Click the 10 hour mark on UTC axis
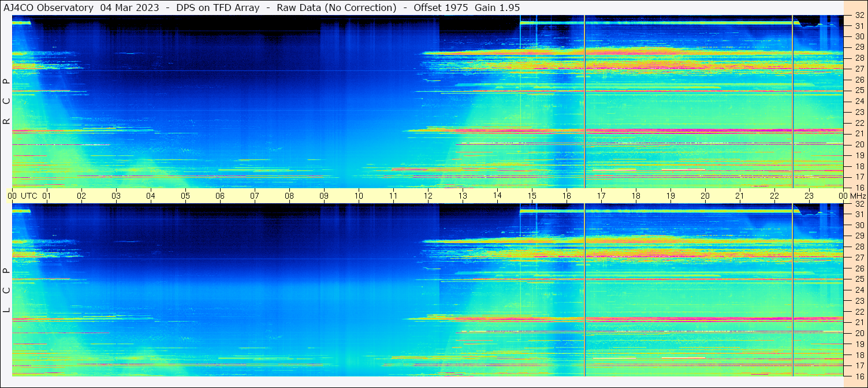This screenshot has width=868, height=388. (x=359, y=196)
